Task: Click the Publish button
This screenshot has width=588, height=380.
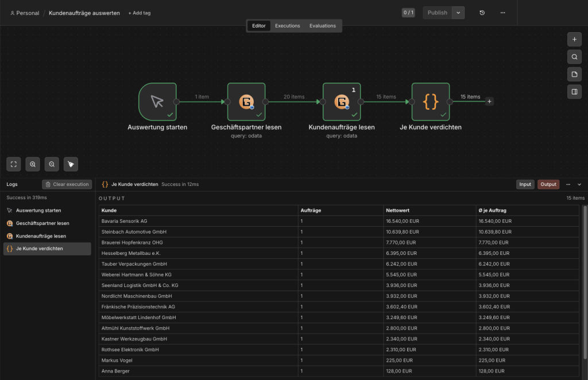Action: tap(437, 13)
